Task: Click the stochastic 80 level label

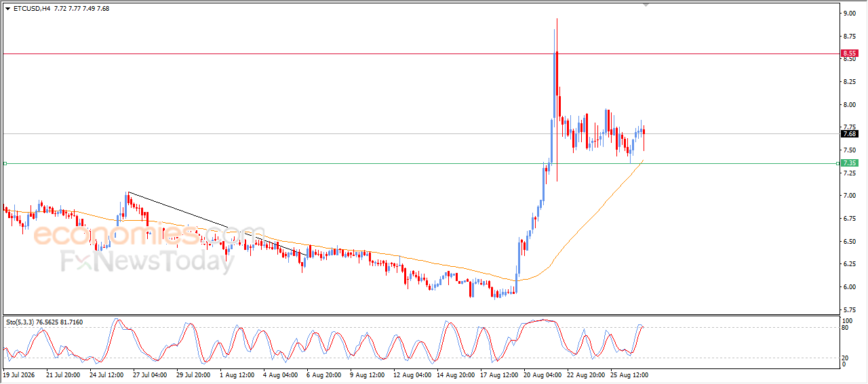Action: click(x=844, y=328)
